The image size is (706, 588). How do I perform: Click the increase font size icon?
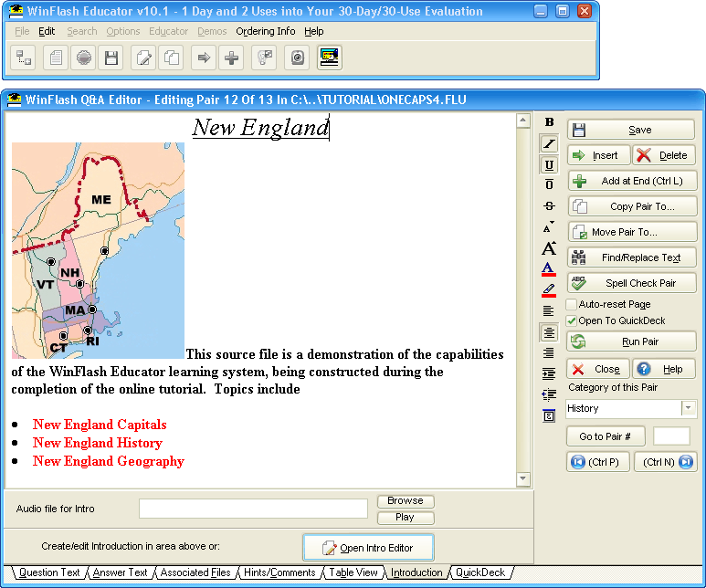(549, 248)
